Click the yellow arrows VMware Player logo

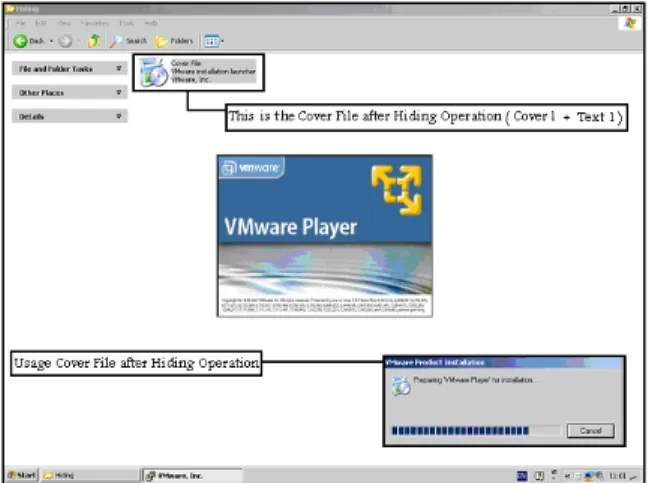pyautogui.click(x=397, y=190)
